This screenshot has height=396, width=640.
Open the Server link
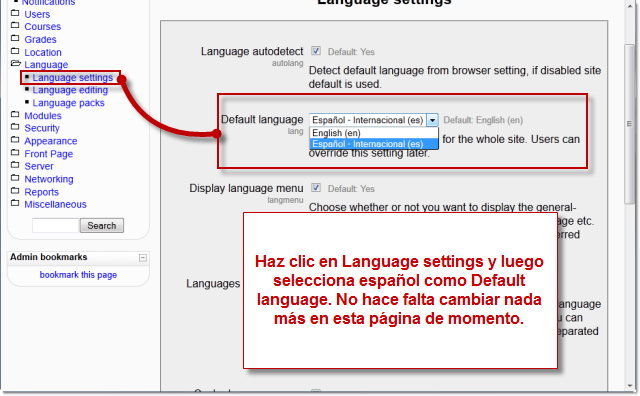click(x=39, y=167)
